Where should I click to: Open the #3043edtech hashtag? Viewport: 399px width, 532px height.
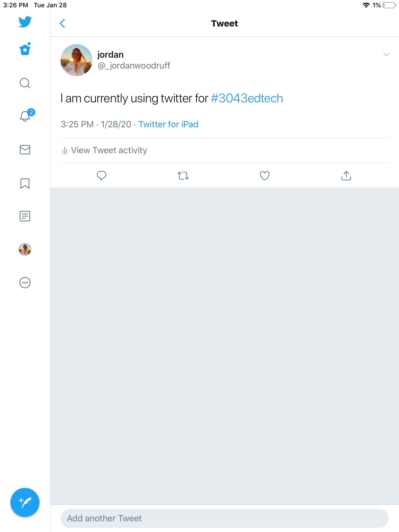click(x=247, y=98)
